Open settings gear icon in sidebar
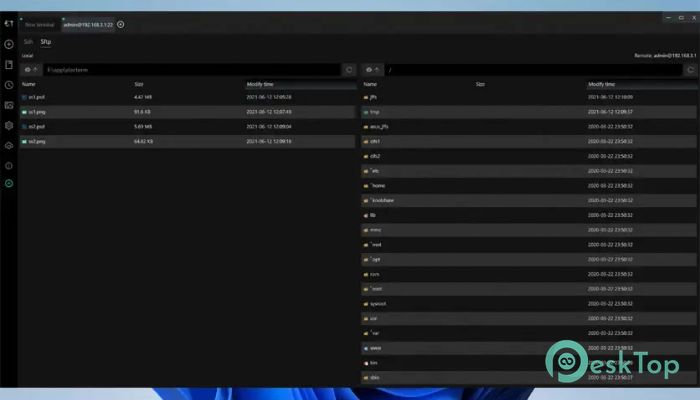The width and height of the screenshot is (700, 400). point(9,125)
